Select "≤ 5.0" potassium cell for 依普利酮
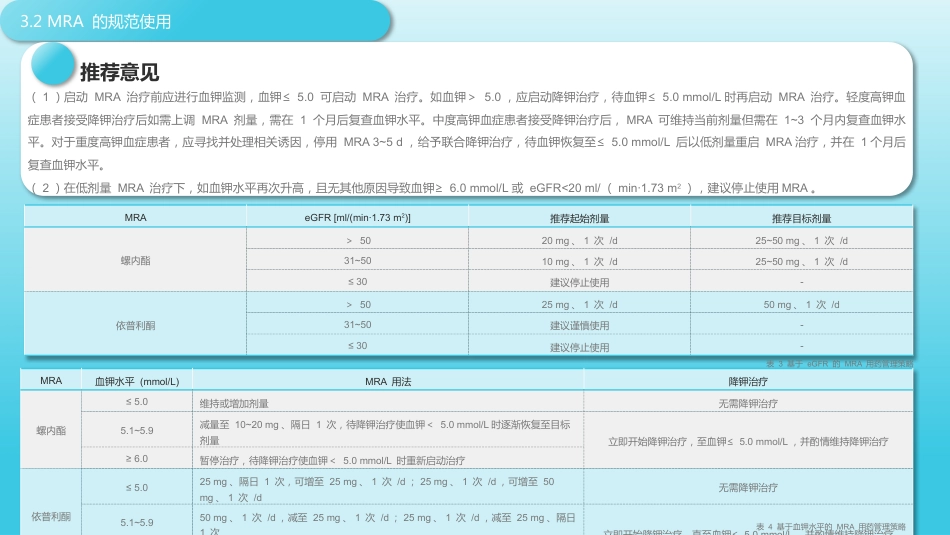This screenshot has height=535, width=950. 137,488
